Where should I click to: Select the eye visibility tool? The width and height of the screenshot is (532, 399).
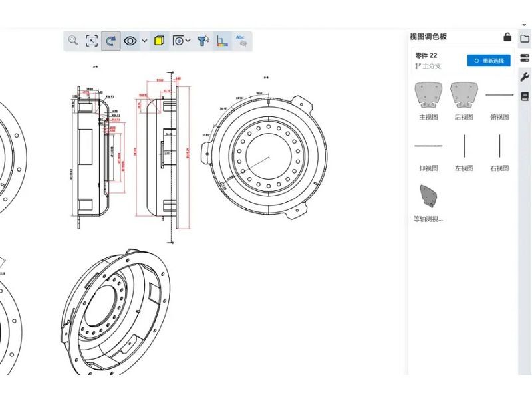click(x=130, y=41)
